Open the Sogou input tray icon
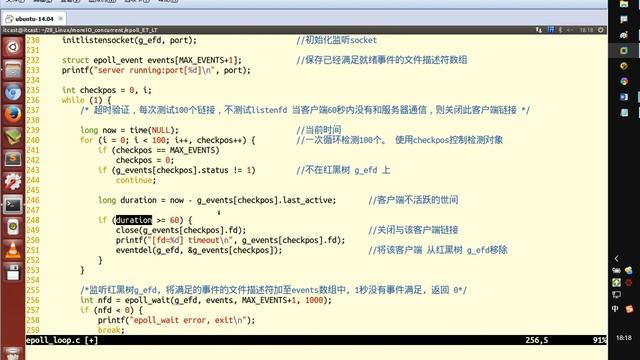The image size is (640, 360). pyautogui.click(x=629, y=309)
